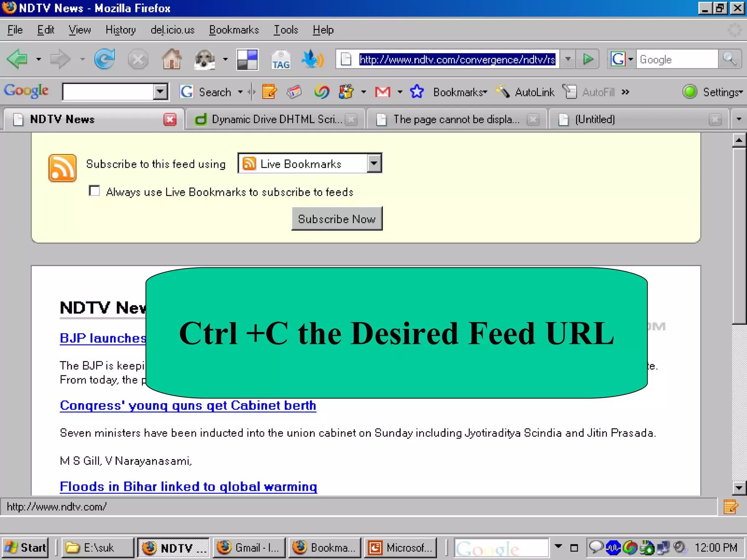747x560 pixels.
Task: Click the AutoFill button
Action: (589, 92)
